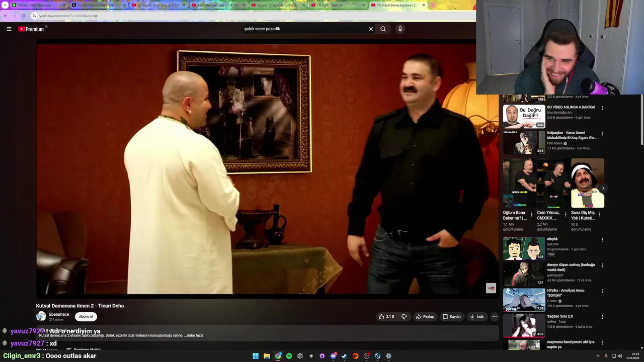Open options for Sana Diş Miş Yok short
Image resolution: width=644 pixels, height=362 pixels.
click(599, 215)
